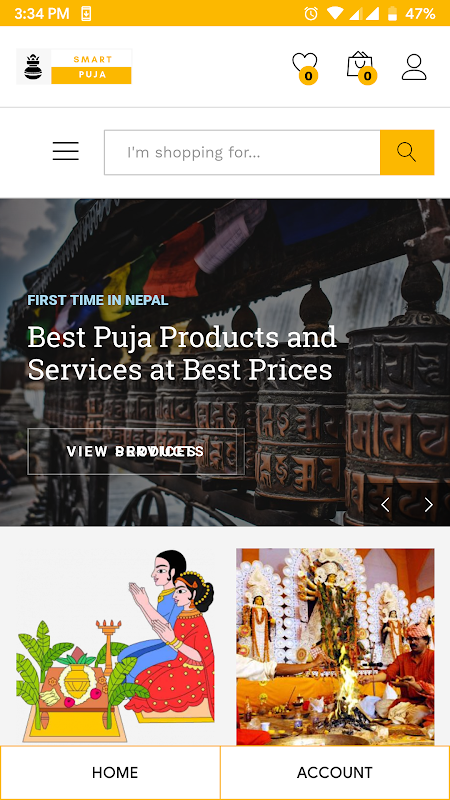Tap the alarm icon in status bar
This screenshot has height=800, width=450.
coord(311,13)
